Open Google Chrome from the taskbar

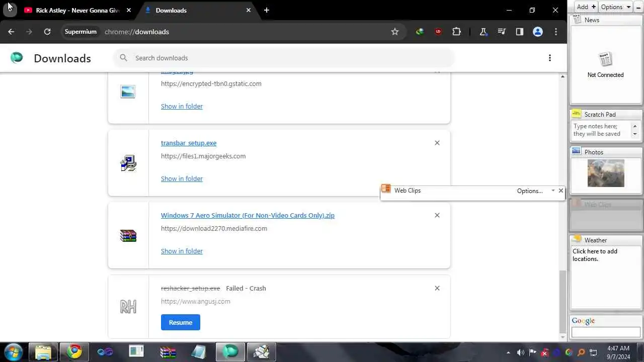[x=74, y=351]
